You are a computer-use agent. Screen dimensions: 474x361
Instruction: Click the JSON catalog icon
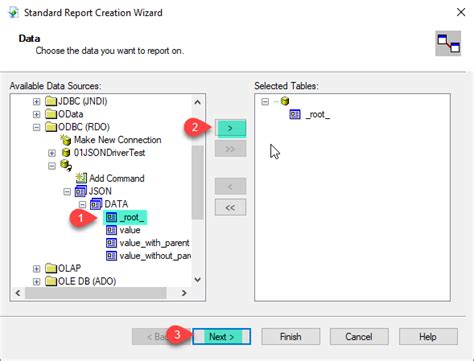coord(81,191)
